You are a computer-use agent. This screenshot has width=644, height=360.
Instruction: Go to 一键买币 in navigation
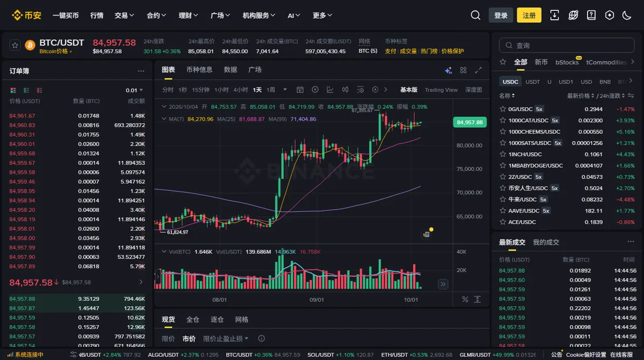pyautogui.click(x=65, y=16)
